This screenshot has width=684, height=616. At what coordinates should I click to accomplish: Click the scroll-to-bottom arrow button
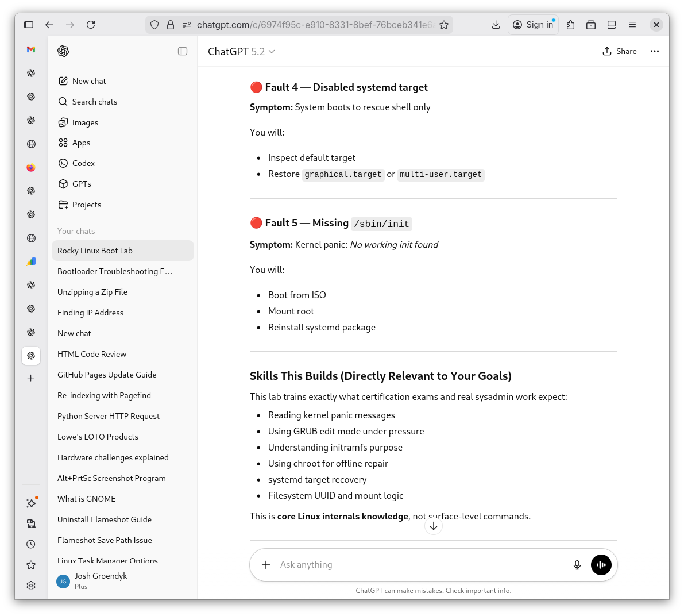[434, 526]
